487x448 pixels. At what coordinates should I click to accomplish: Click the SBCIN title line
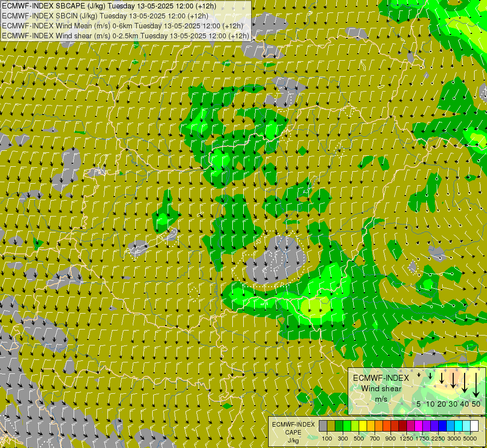click(105, 16)
